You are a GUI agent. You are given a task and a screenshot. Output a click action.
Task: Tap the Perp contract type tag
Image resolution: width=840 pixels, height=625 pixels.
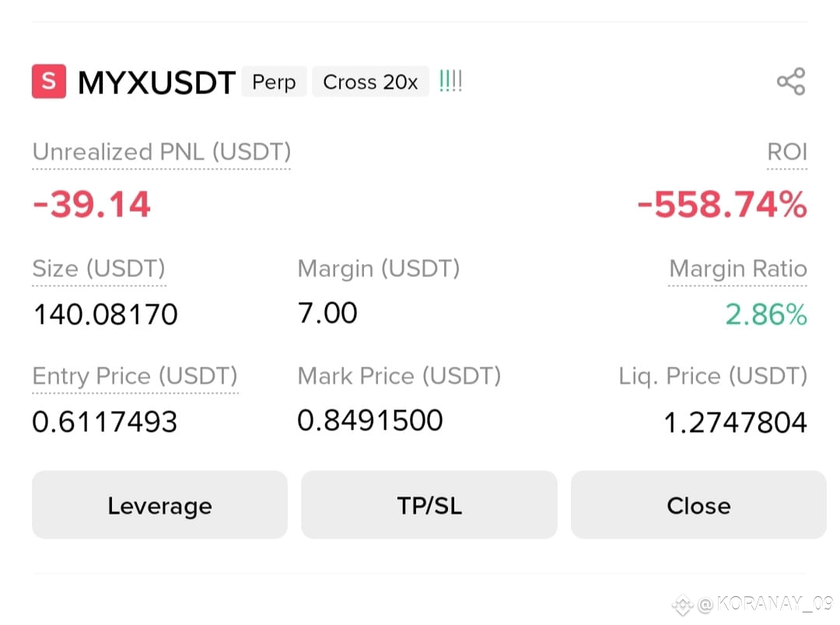274,82
